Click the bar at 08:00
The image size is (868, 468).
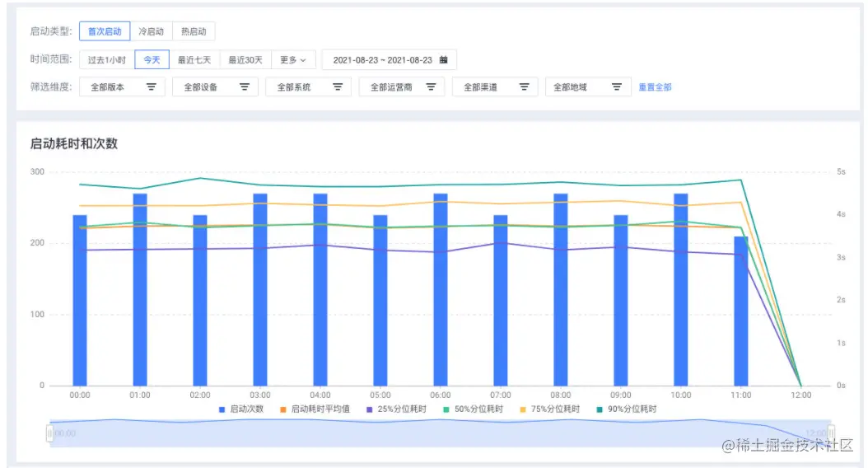[561, 290]
